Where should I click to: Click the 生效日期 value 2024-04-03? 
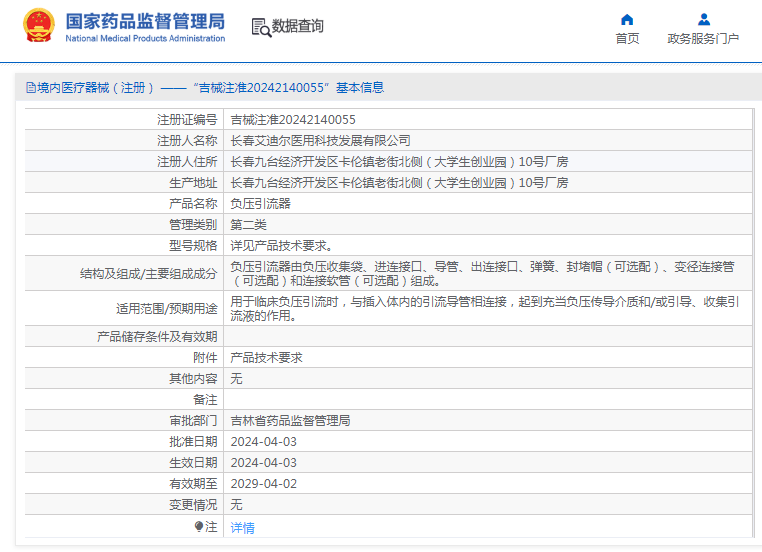263,463
